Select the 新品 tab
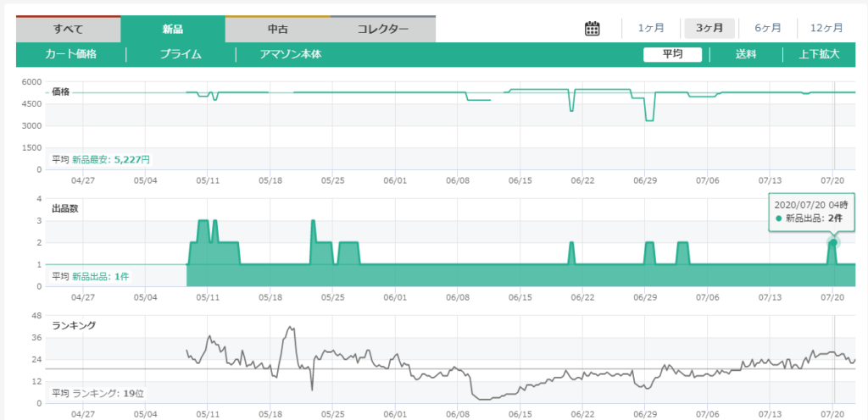The image size is (868, 420). click(173, 29)
